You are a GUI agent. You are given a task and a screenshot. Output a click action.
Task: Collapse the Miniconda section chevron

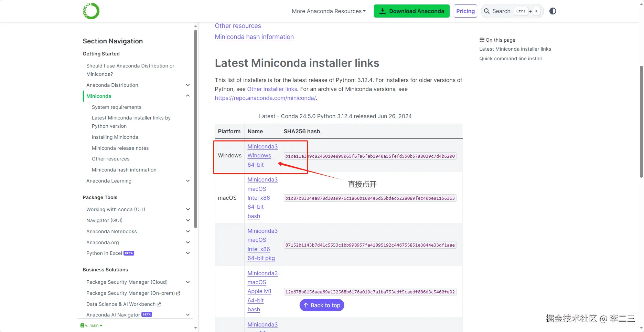(188, 96)
